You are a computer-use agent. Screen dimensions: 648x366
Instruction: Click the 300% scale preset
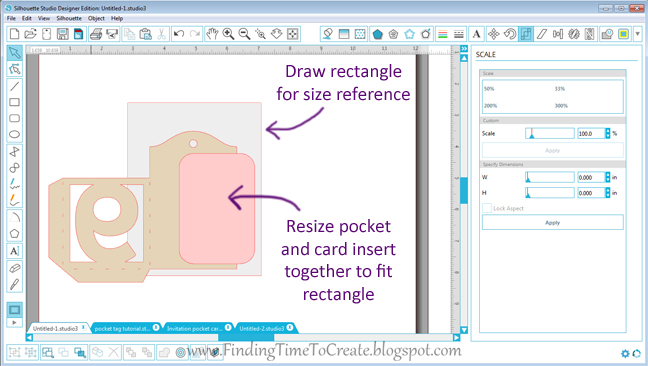(x=561, y=106)
